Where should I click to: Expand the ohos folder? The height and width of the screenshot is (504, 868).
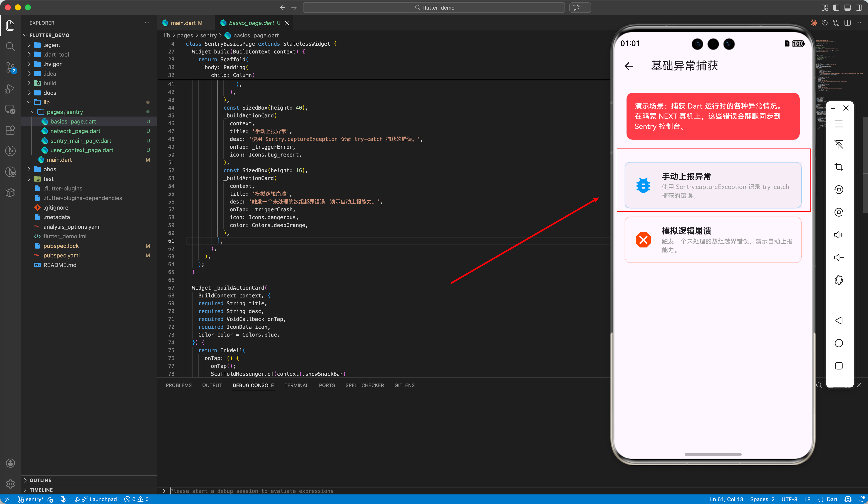tap(50, 169)
